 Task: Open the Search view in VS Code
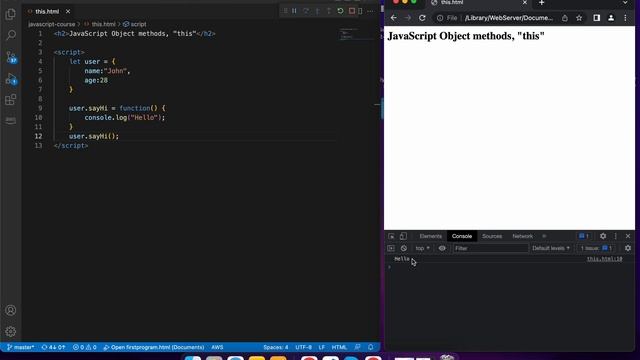11,35
